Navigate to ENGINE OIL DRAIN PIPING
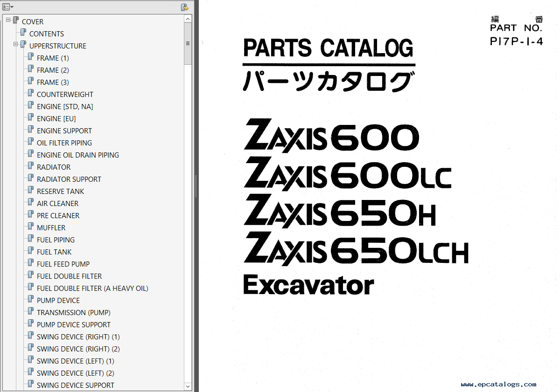The width and height of the screenshot is (560, 392). [78, 155]
